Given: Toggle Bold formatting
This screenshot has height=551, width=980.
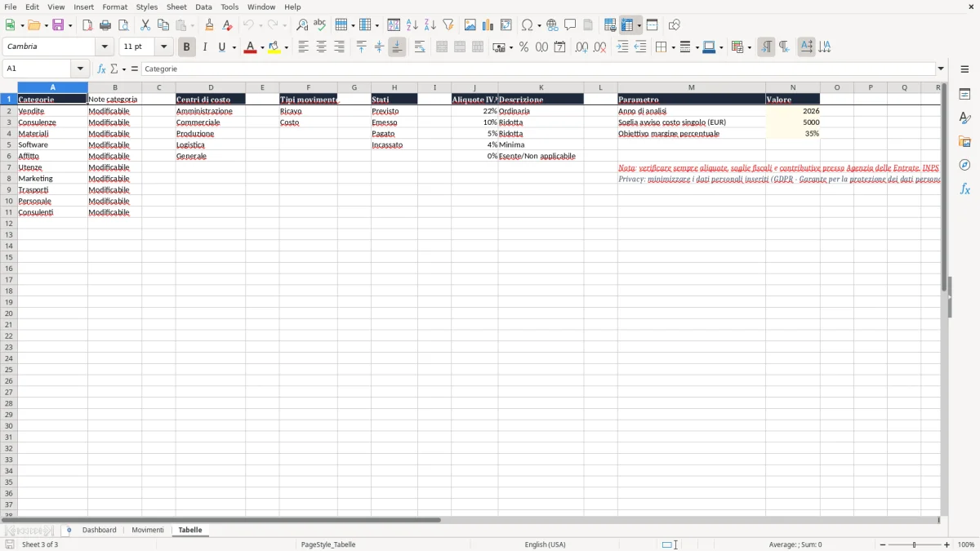Looking at the screenshot, I should (187, 47).
